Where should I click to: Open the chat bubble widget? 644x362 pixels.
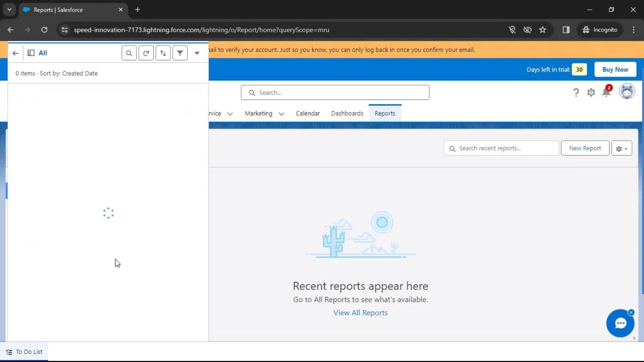tap(620, 323)
